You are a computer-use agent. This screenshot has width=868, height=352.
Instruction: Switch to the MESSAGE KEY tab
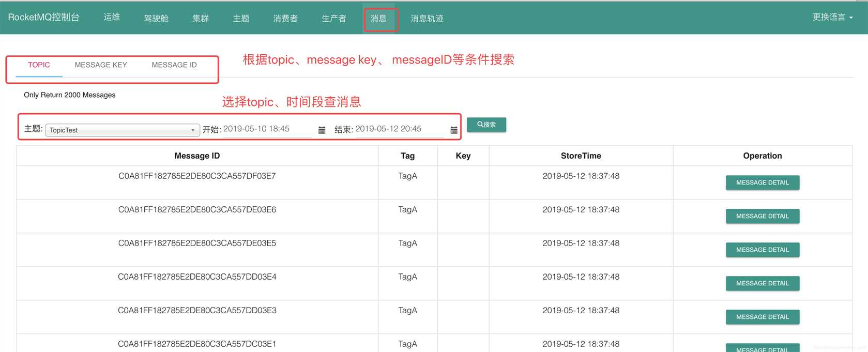101,65
